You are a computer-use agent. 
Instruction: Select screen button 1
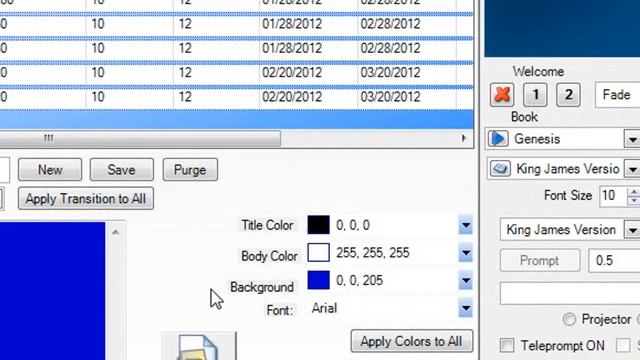coord(535,95)
